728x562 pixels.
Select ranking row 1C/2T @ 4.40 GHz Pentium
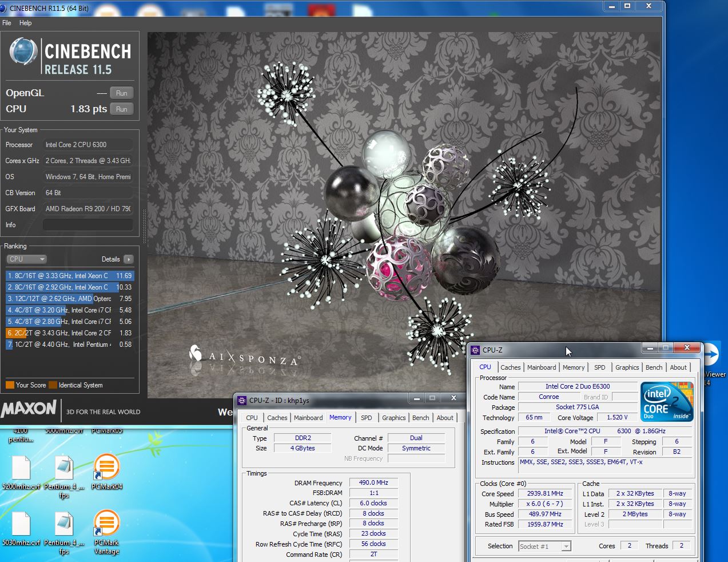coord(70,345)
